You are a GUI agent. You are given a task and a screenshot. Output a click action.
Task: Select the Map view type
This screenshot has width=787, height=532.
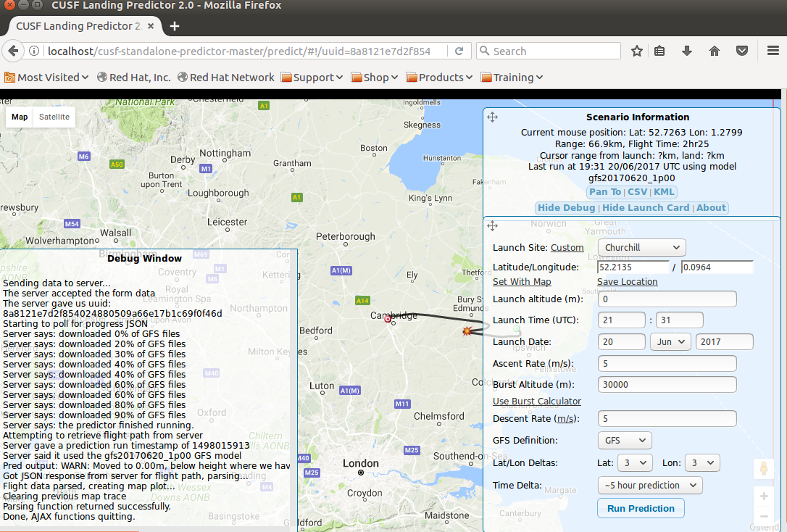tap(20, 117)
